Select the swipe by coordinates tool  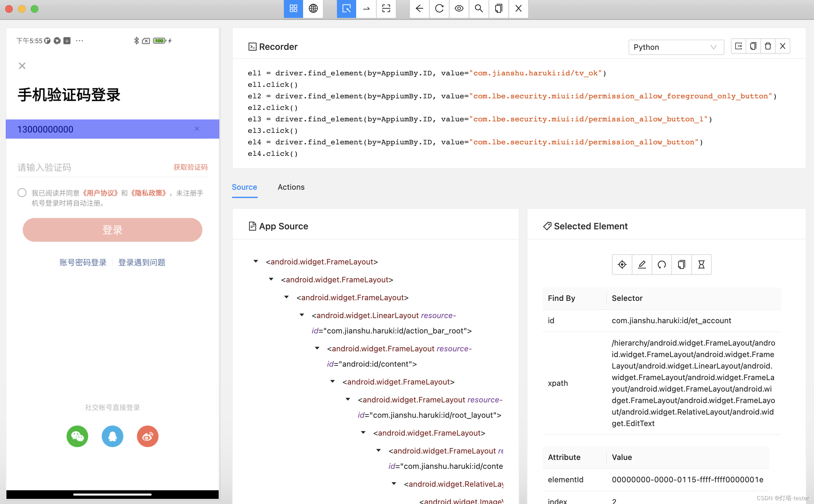pyautogui.click(x=366, y=8)
